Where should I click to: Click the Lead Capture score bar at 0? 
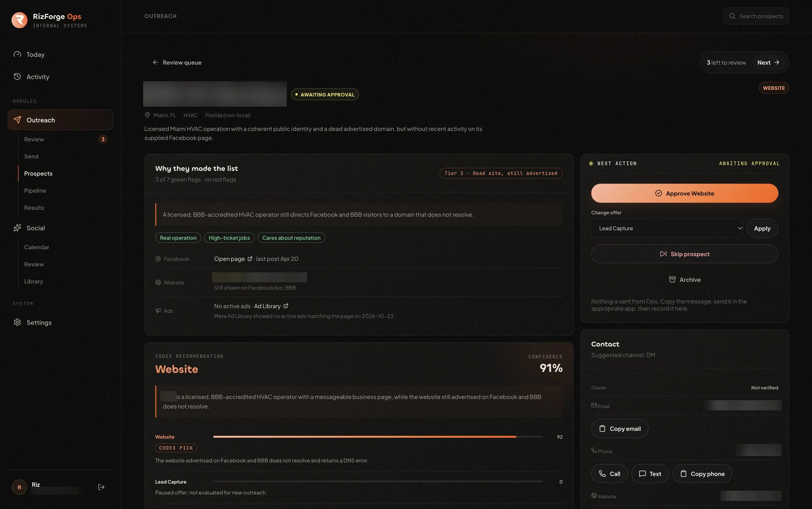(378, 482)
